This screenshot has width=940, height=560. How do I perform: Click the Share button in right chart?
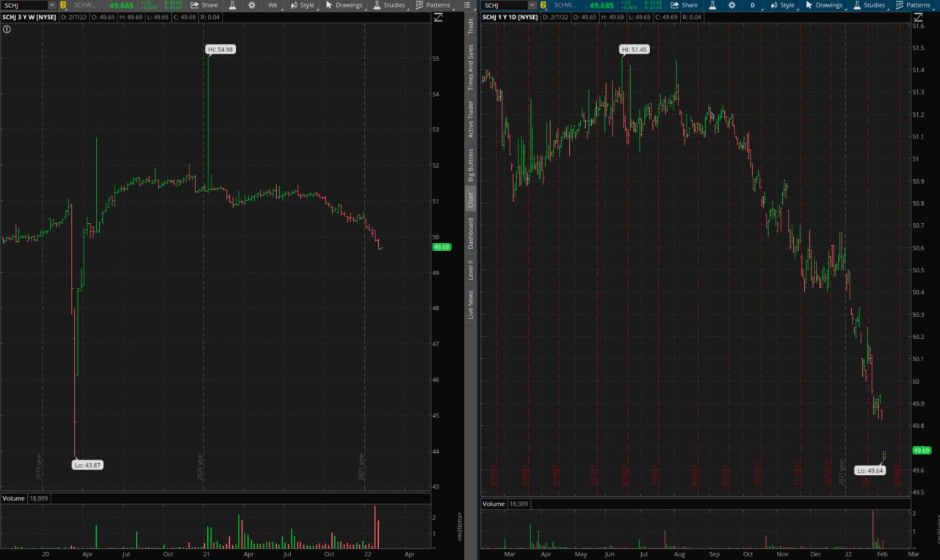click(x=684, y=5)
